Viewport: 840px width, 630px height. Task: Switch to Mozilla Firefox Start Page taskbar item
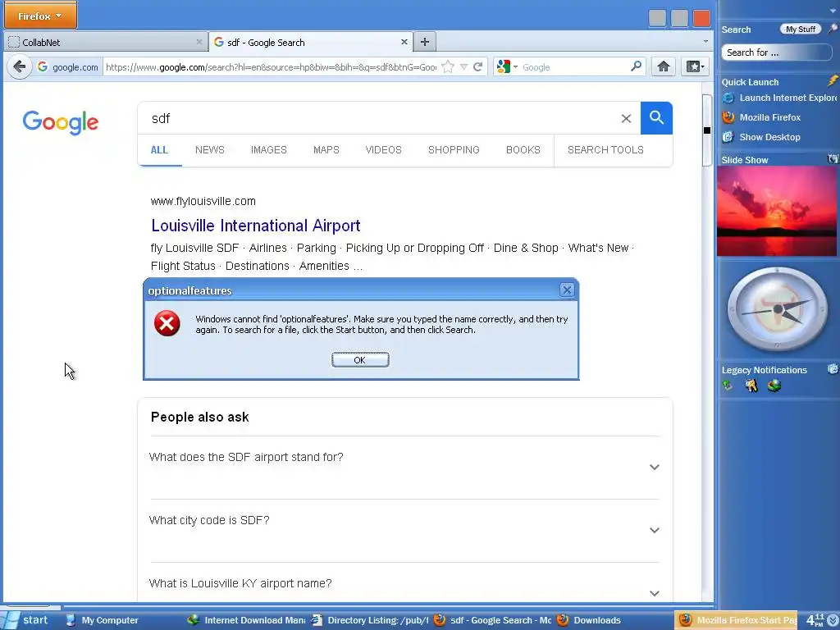[736, 620]
